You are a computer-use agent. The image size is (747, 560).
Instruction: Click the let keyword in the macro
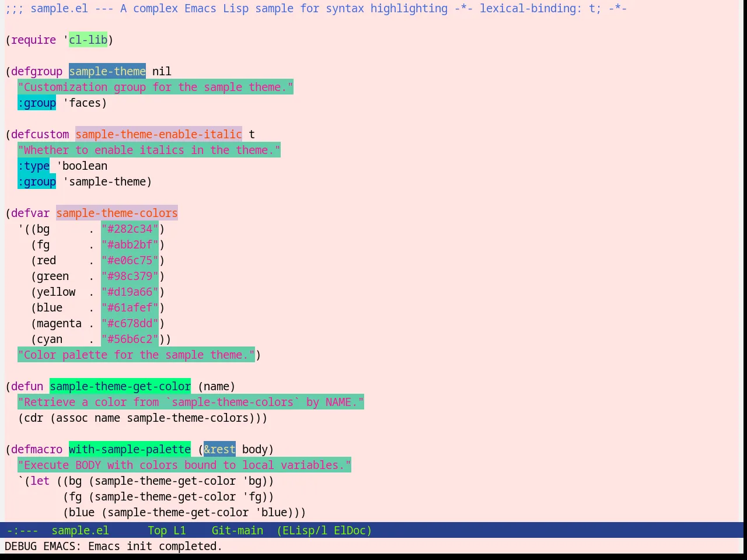(x=40, y=481)
